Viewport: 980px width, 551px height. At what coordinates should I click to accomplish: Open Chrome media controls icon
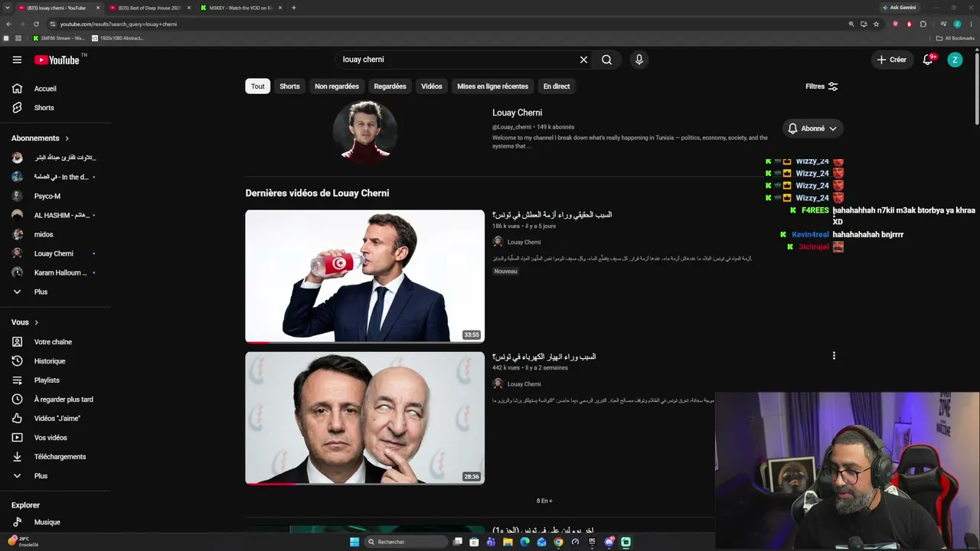click(x=943, y=24)
